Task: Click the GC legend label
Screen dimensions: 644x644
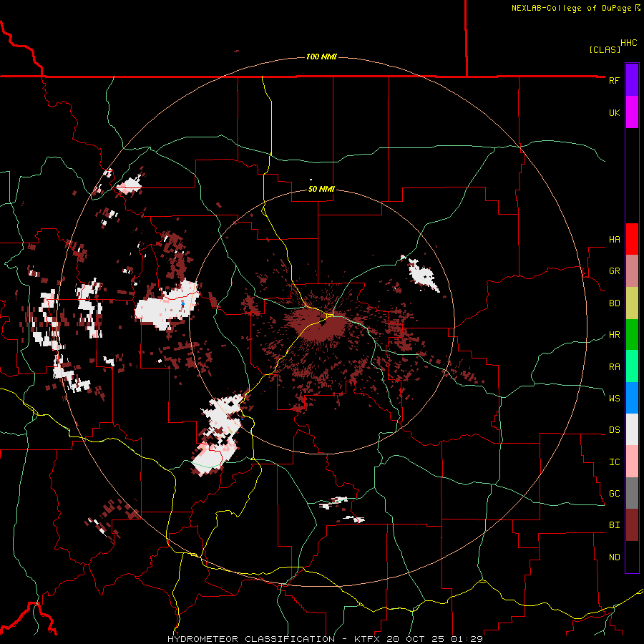Action: [x=614, y=494]
